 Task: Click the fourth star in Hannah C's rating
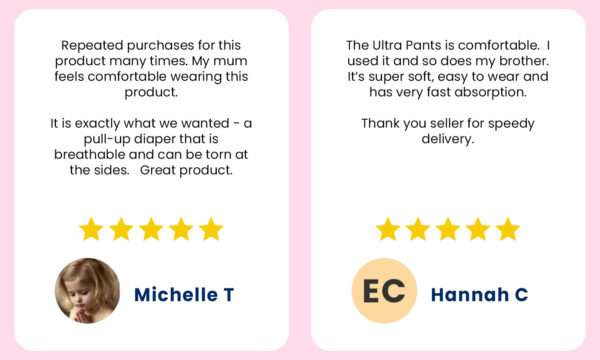(x=478, y=229)
